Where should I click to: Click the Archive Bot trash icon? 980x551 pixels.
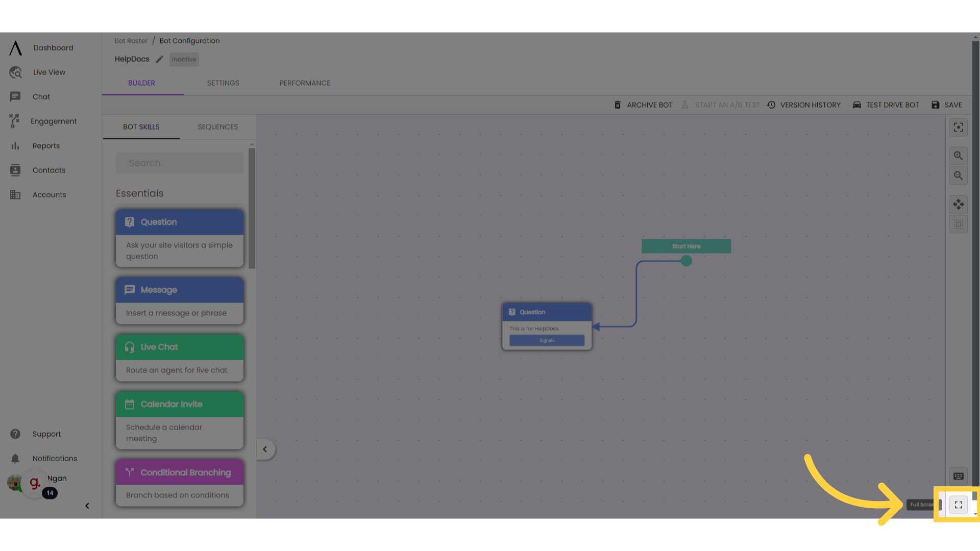click(x=617, y=104)
